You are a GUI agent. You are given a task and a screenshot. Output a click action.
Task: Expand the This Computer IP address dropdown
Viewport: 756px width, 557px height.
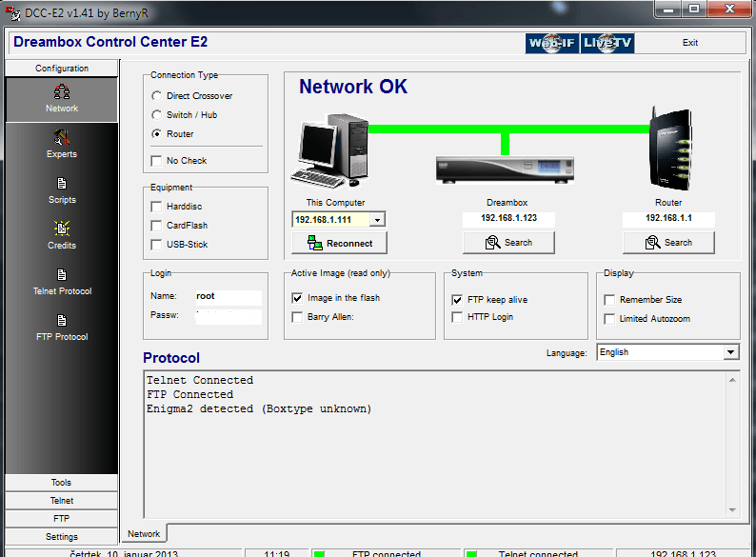point(377,220)
